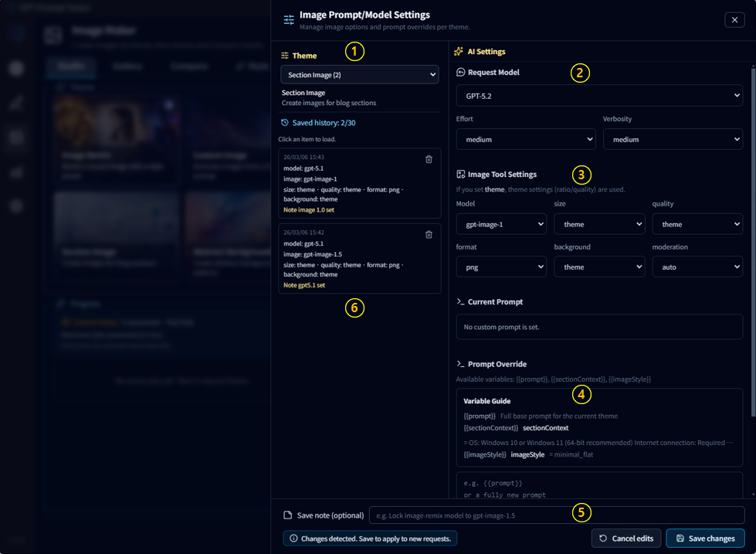Click the AI Settings sparkle icon
Image resolution: width=756 pixels, height=554 pixels.
click(x=459, y=52)
